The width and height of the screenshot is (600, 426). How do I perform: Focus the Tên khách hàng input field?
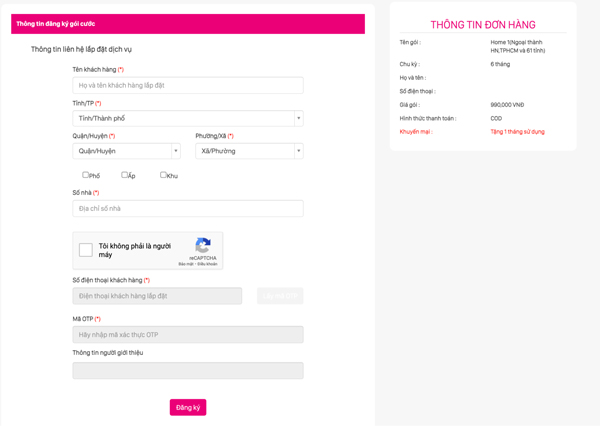coord(187,86)
